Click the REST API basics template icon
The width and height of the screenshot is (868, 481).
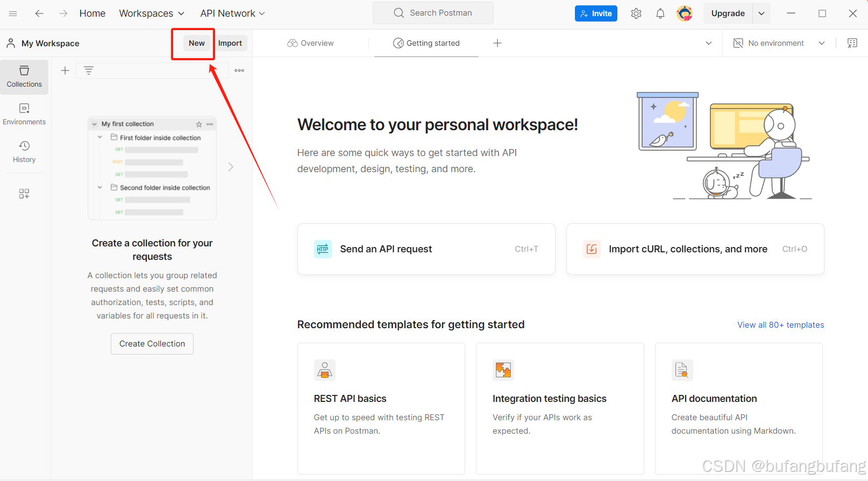(x=324, y=370)
